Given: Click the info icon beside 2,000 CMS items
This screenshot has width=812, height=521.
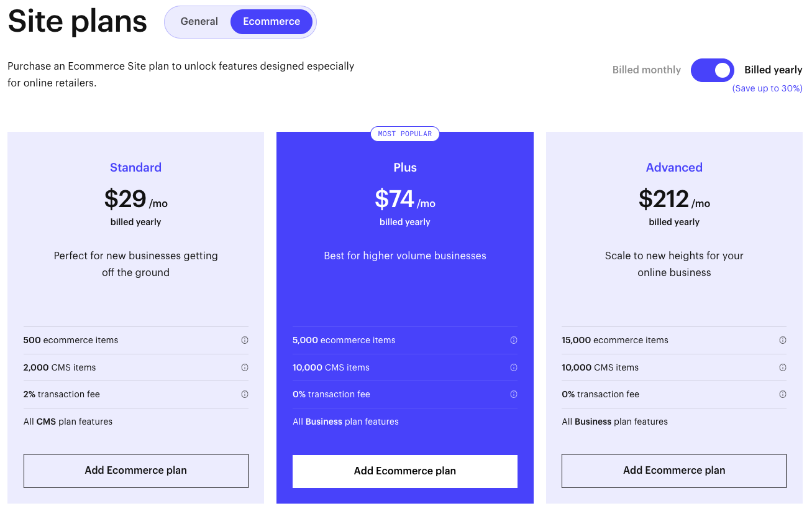Looking at the screenshot, I should tap(245, 367).
